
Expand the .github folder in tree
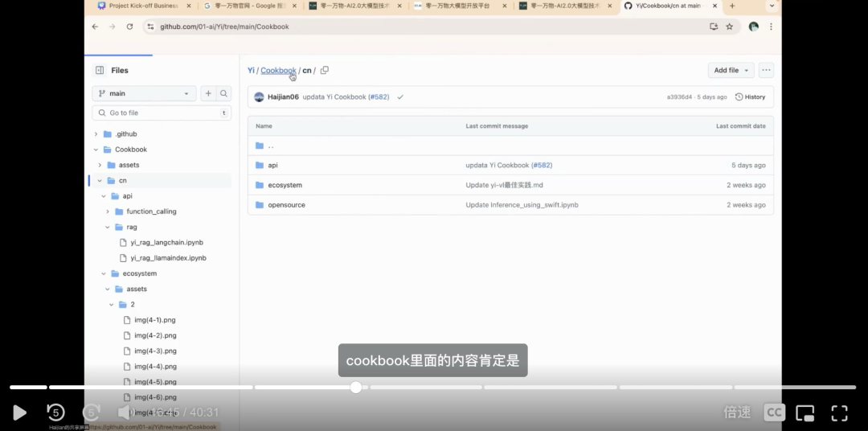[x=96, y=134]
